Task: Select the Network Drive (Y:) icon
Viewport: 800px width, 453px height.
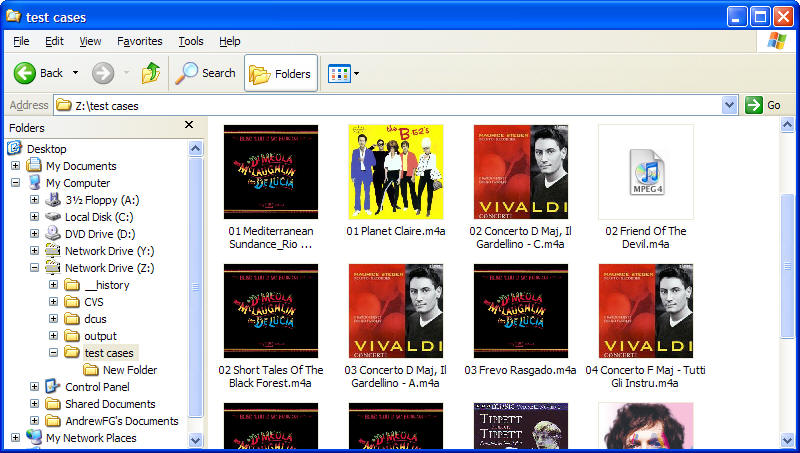Action: [x=53, y=250]
